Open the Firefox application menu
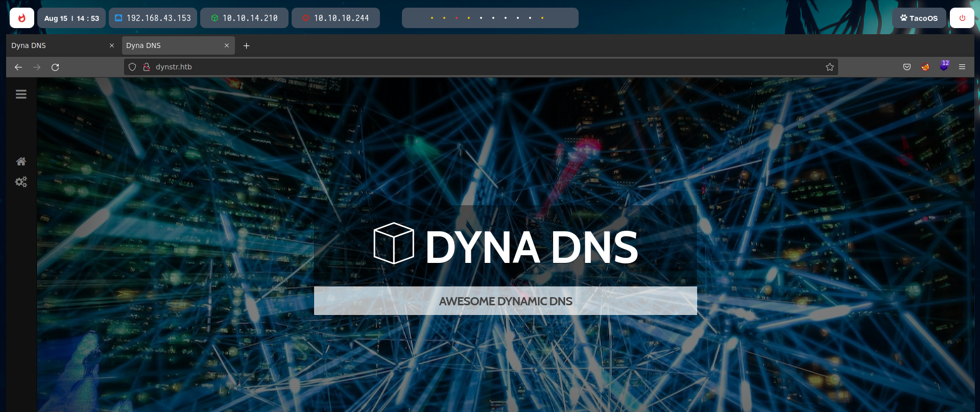The width and height of the screenshot is (980, 412). (962, 67)
